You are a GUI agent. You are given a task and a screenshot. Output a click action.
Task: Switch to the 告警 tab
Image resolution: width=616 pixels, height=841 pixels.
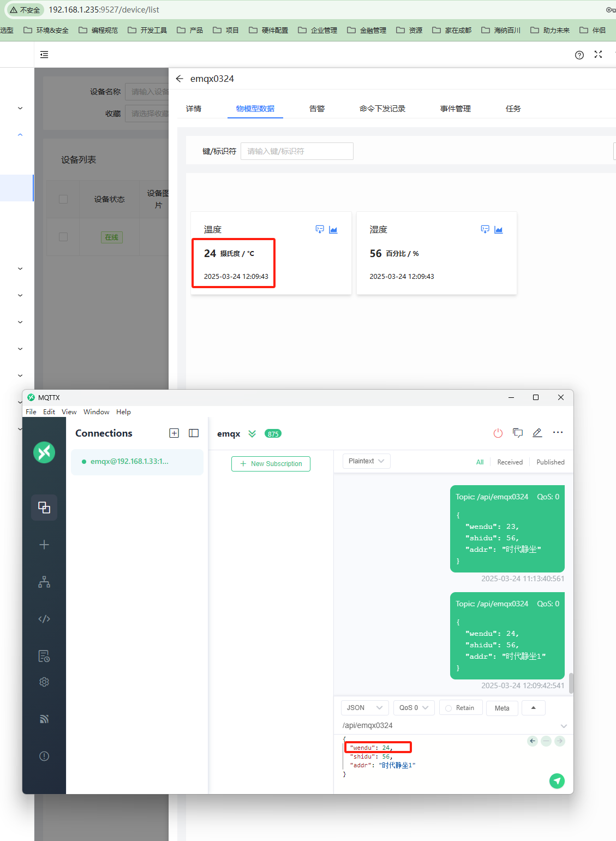click(316, 109)
